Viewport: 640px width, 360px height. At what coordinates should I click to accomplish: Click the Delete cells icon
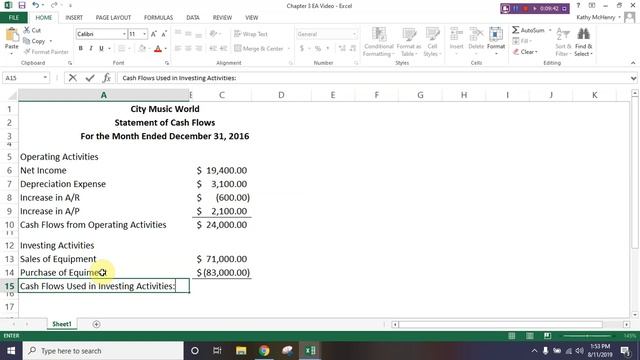pos(476,35)
